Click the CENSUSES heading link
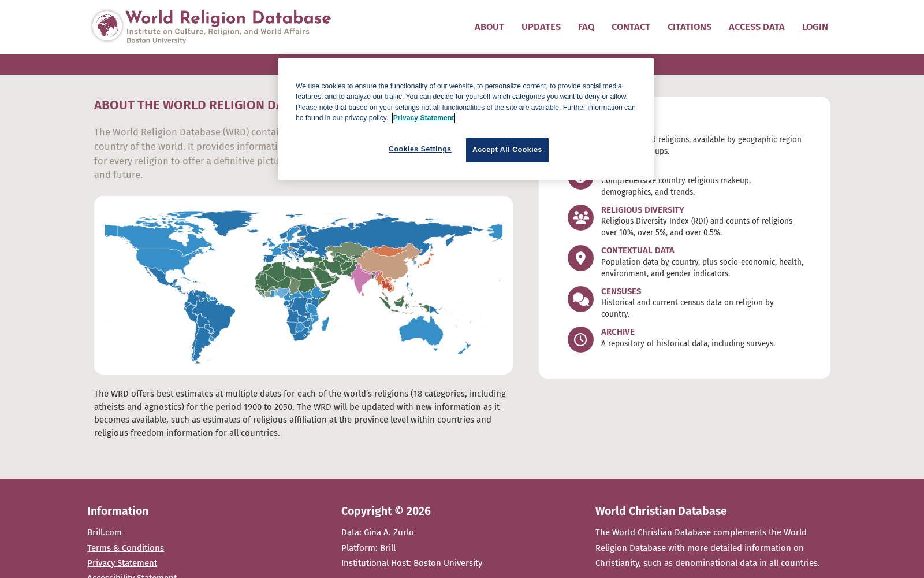The image size is (924, 578). click(x=621, y=291)
